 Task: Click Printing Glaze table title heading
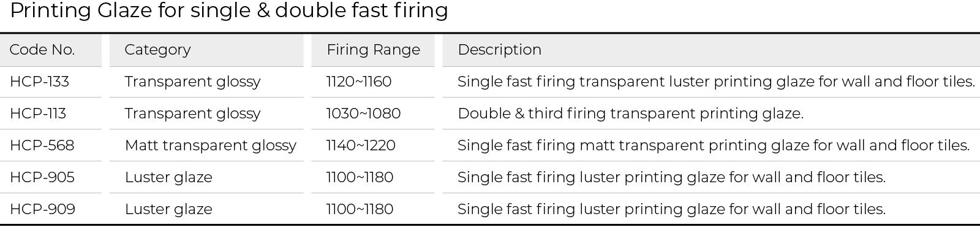coord(229,10)
